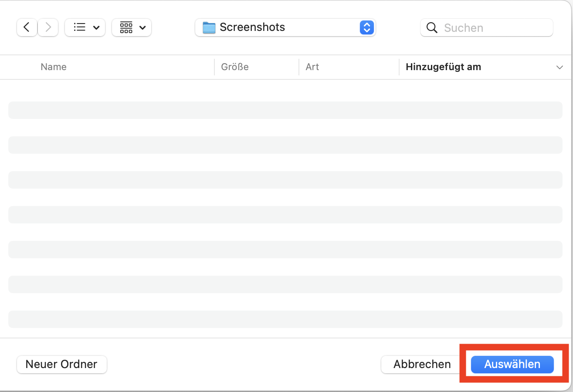Select the list view icon
Viewport: 573px width, 392px height.
pyautogui.click(x=79, y=27)
